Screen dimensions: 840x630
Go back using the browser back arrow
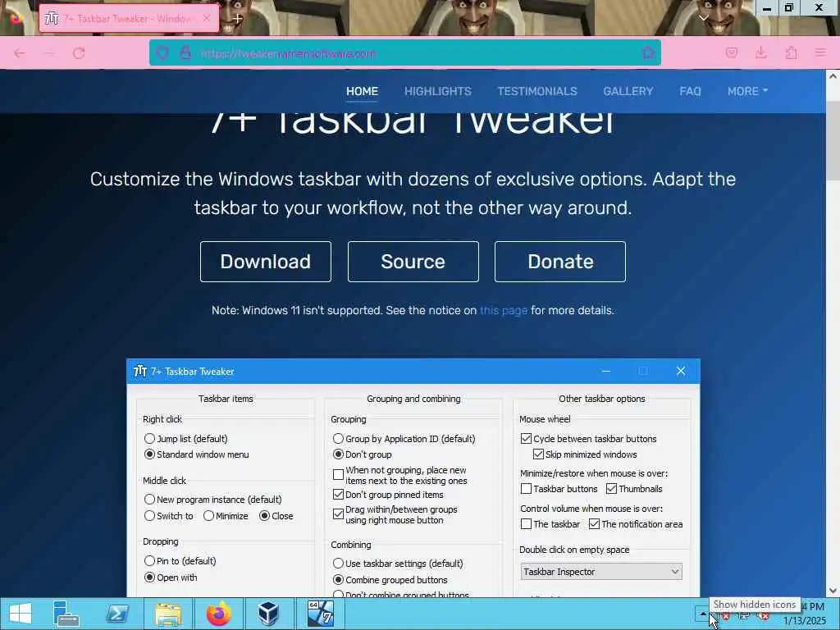click(x=20, y=53)
